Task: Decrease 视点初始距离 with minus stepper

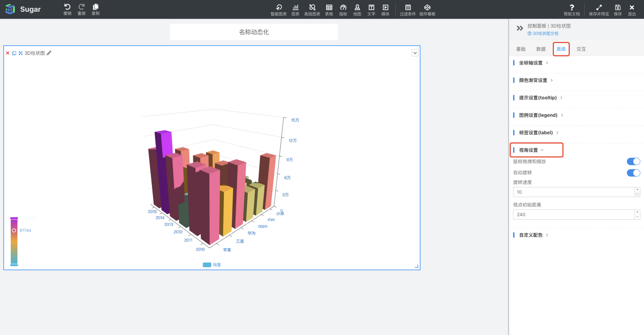Action: 637,217
